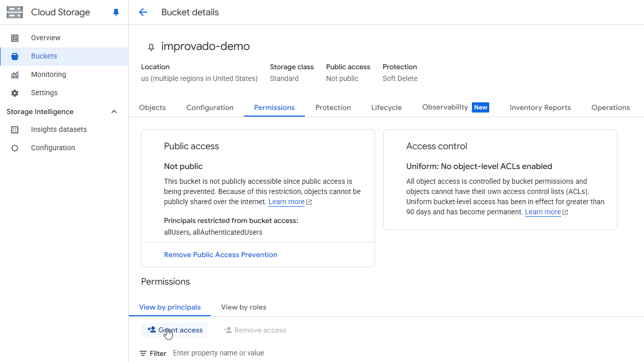Screen dimensions: 644x362
Task: Switch to the bucket Configuration tab
Action: 210,107
